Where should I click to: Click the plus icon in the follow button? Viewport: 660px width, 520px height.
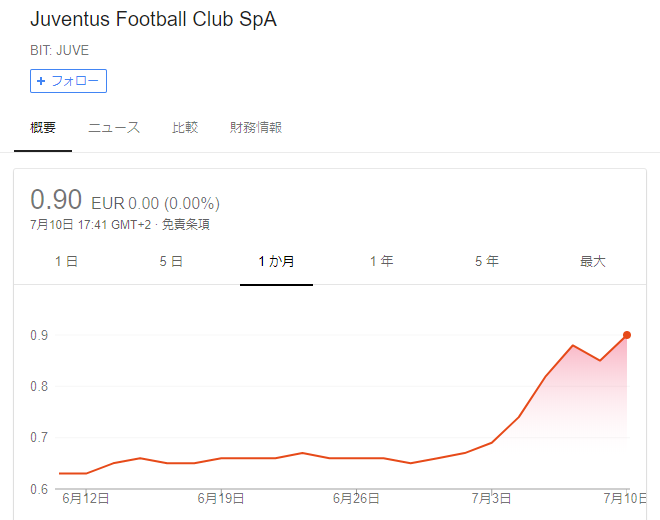[x=41, y=81]
